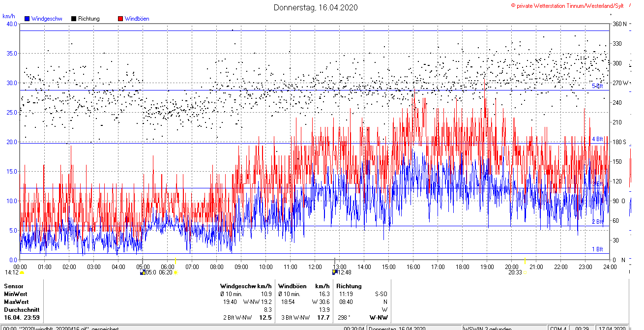Viewport: 644px width, 330px height.
Task: Click the current wind speed 12.5
Action: (x=265, y=318)
